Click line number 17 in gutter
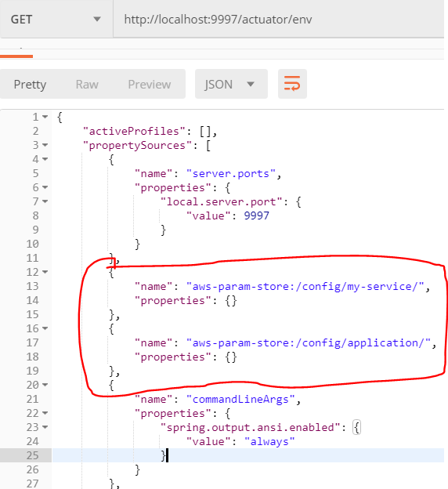The width and height of the screenshot is (448, 489). pyautogui.click(x=32, y=342)
